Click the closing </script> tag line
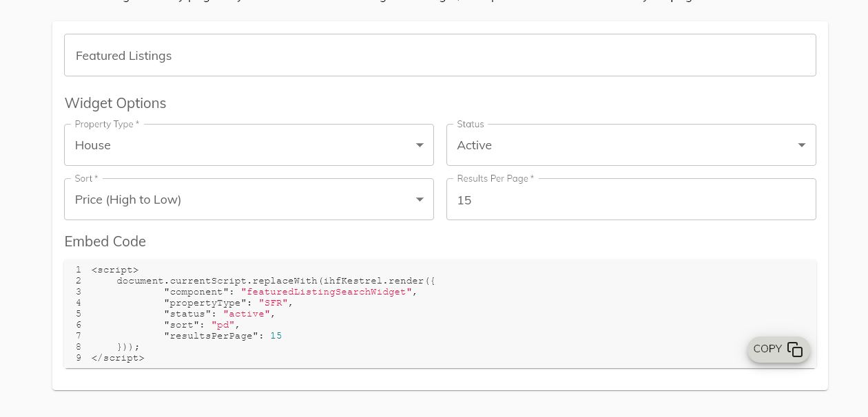Image resolution: width=868 pixels, height=417 pixels. pos(118,358)
